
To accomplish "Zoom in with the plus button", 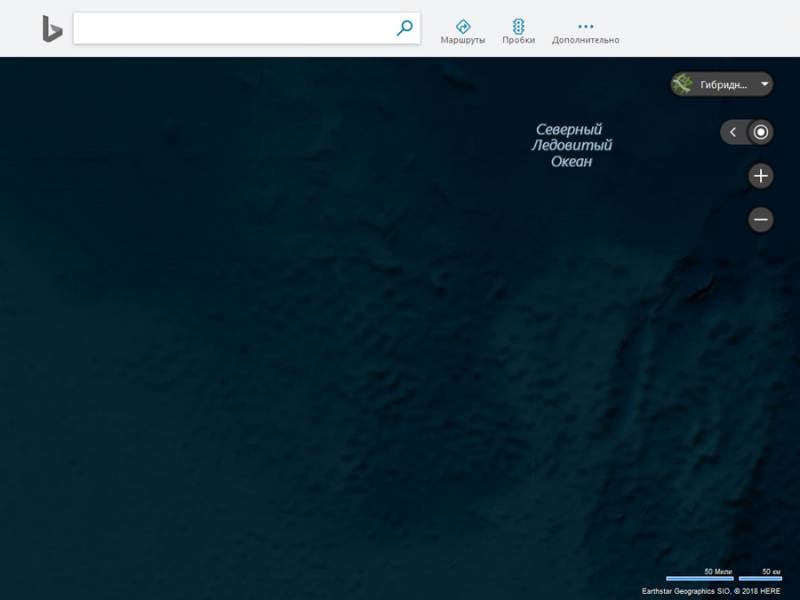I will click(x=761, y=176).
